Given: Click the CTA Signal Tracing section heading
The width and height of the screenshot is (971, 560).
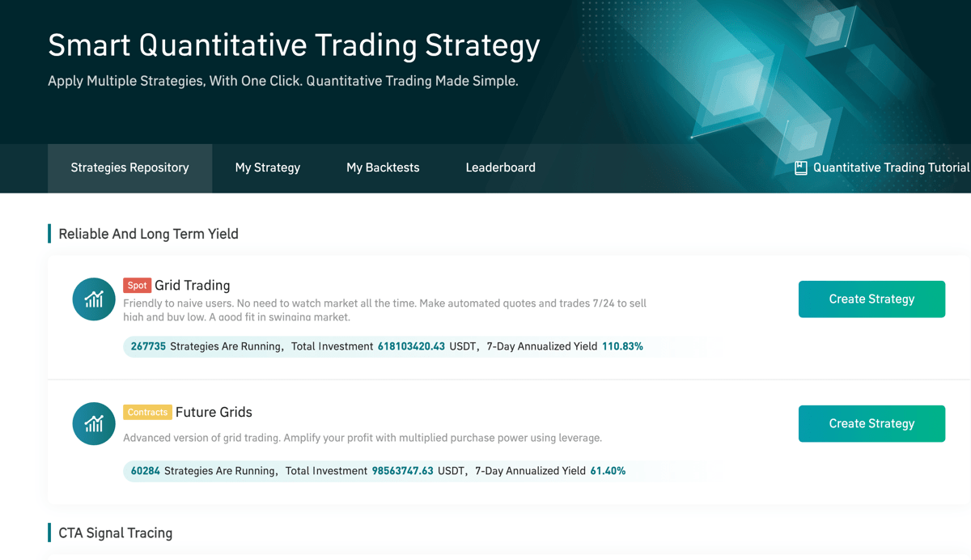Looking at the screenshot, I should click(x=115, y=533).
